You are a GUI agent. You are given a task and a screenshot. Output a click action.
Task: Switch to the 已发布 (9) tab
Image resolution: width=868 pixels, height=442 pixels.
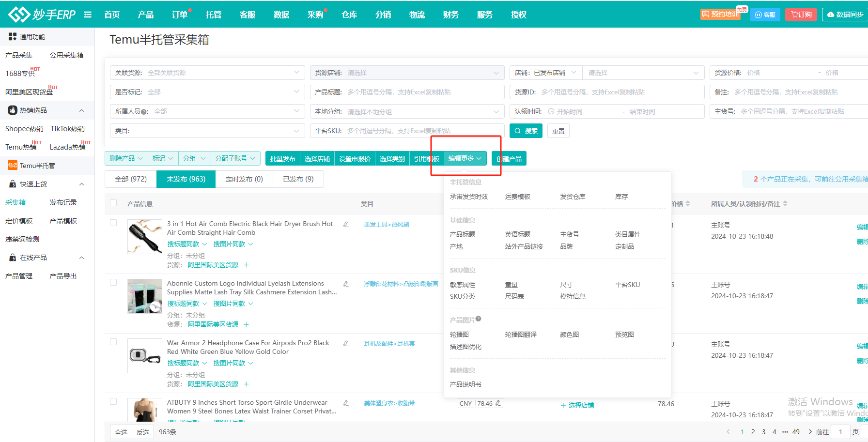tap(298, 179)
